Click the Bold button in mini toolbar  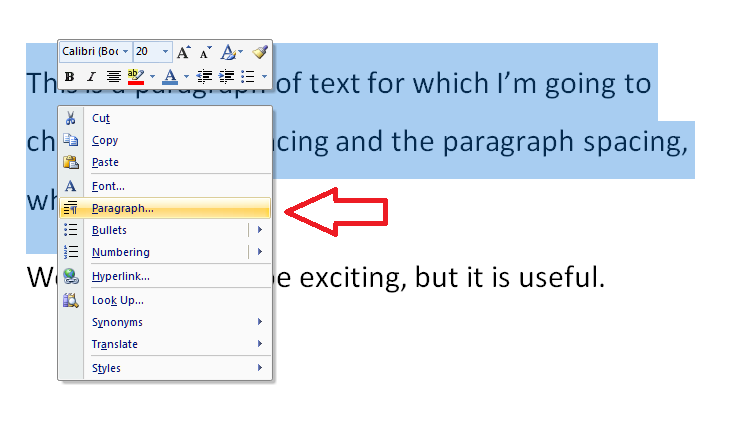(69, 77)
